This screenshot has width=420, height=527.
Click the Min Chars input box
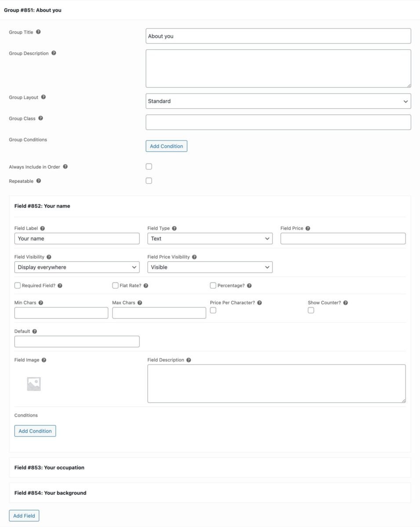(61, 313)
